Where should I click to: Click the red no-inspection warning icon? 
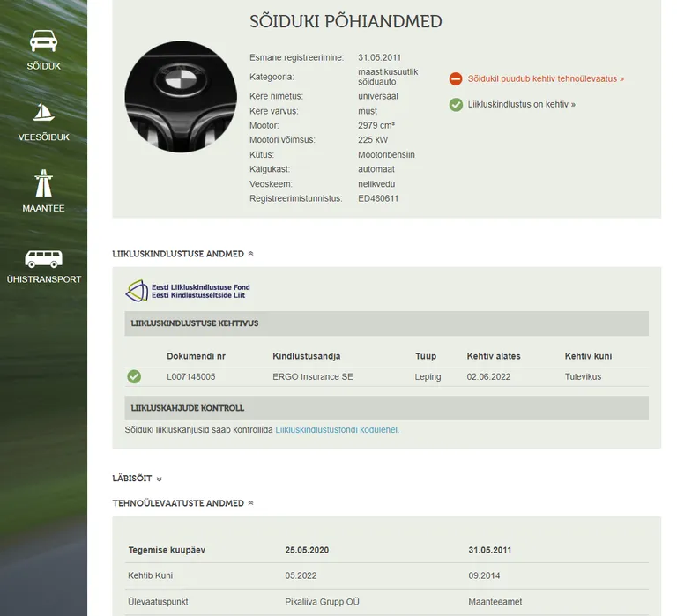456,79
